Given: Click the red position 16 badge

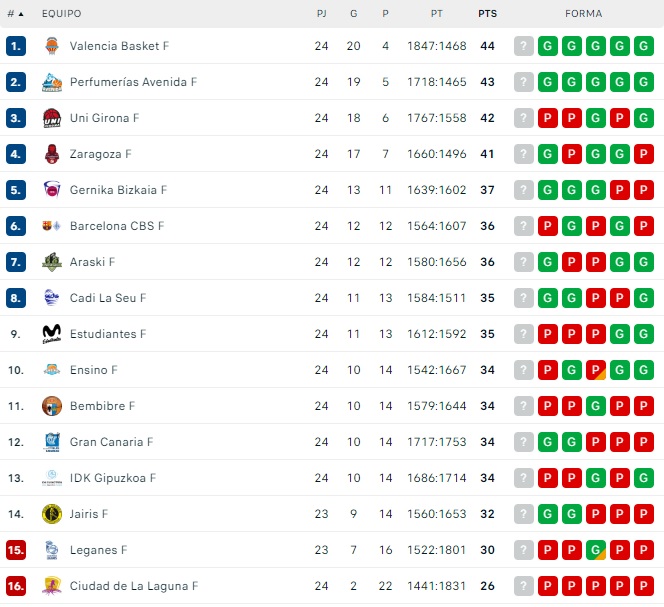Looking at the screenshot, I should pyautogui.click(x=15, y=586).
